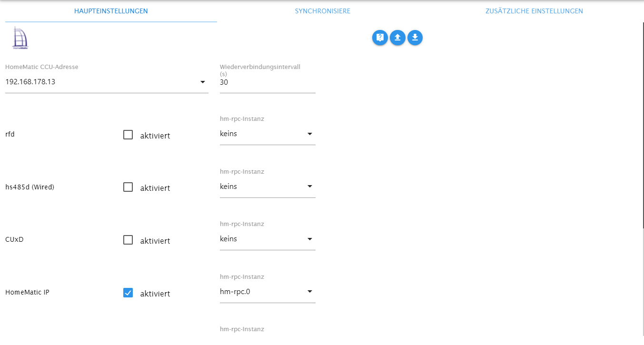Click the aktiviert label next to rfd
This screenshot has height=345, width=644.
(x=155, y=136)
